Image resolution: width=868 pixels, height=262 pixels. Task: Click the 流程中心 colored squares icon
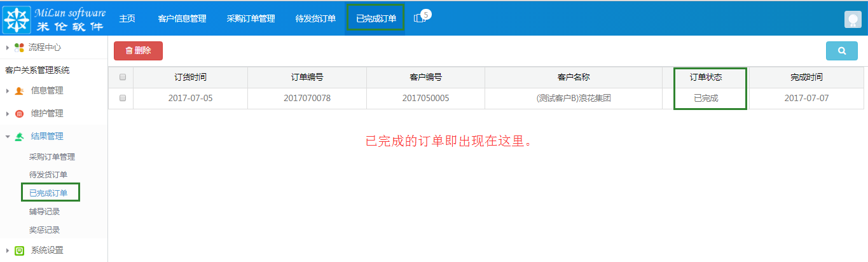(19, 48)
